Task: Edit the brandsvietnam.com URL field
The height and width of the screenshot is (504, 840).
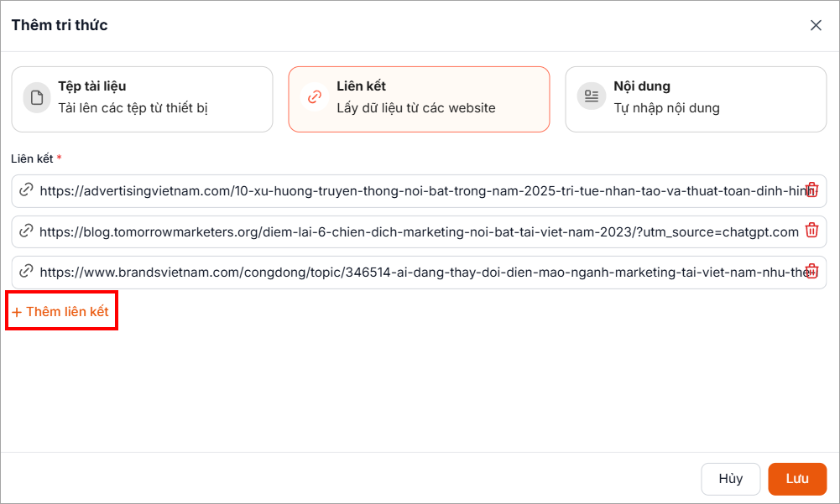Action: coord(420,272)
